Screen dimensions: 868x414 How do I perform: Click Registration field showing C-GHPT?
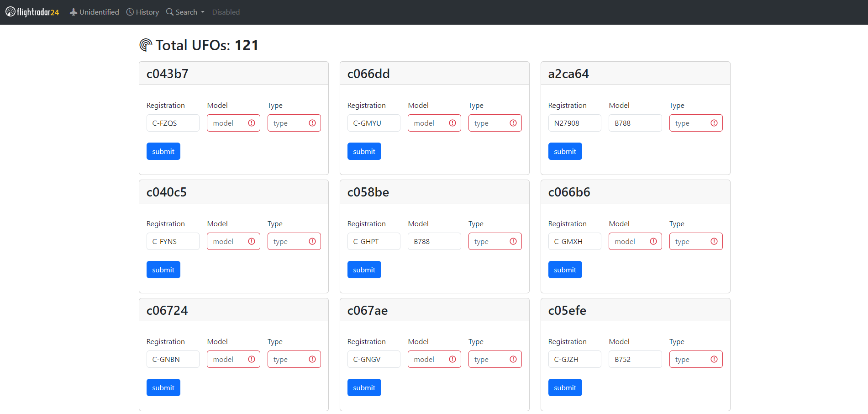374,241
